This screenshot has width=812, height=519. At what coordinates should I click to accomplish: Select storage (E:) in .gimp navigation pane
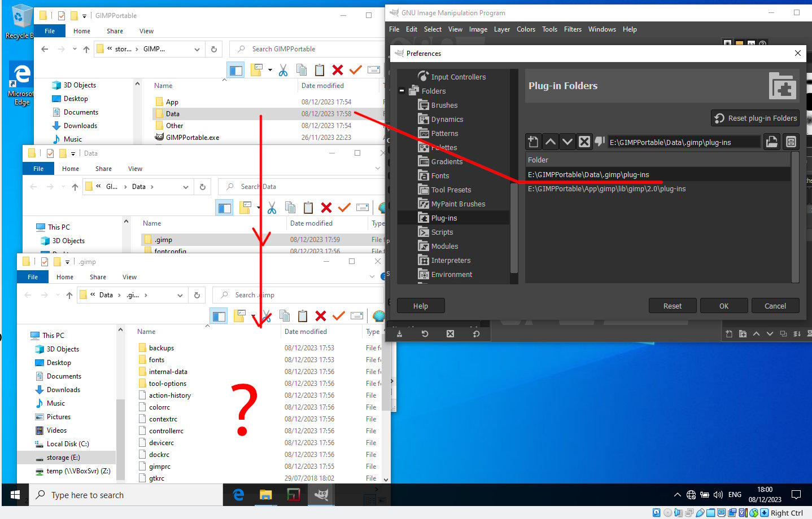click(x=63, y=458)
